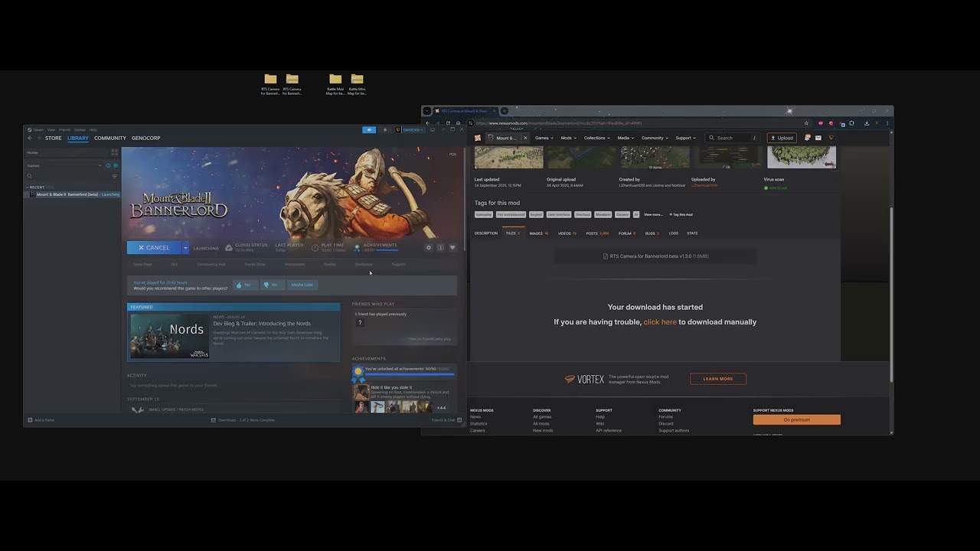The width and height of the screenshot is (980, 551).
Task: Open the game's Community Hub link
Action: pos(211,264)
